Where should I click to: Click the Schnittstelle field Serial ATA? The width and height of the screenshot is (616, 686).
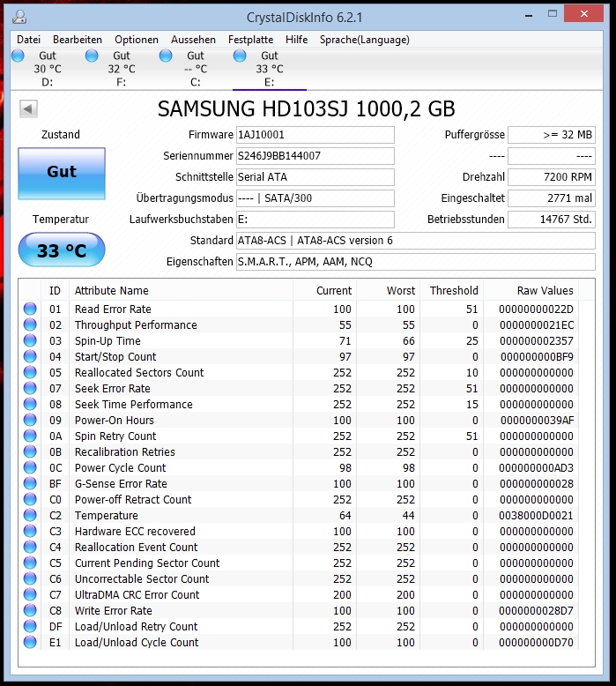point(315,177)
